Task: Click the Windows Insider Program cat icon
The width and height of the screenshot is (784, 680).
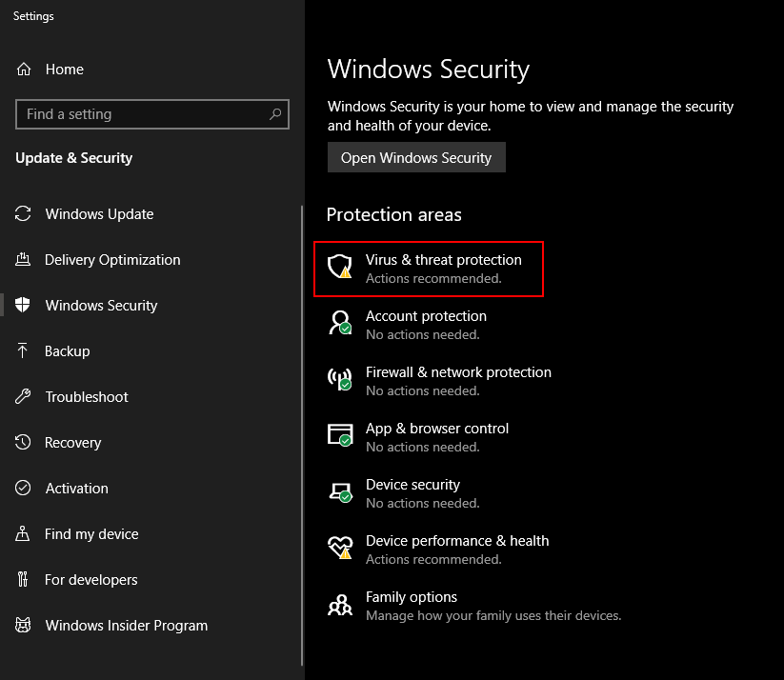Action: point(23,625)
